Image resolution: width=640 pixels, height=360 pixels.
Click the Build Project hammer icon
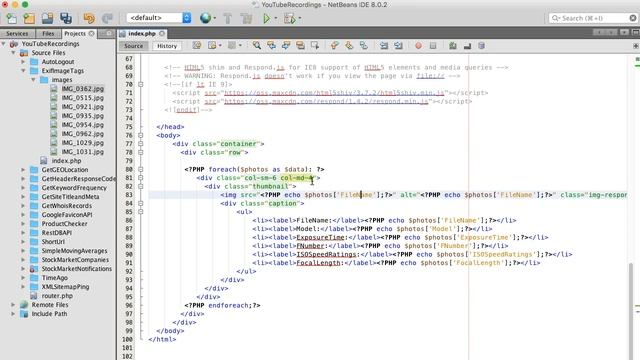[228, 18]
